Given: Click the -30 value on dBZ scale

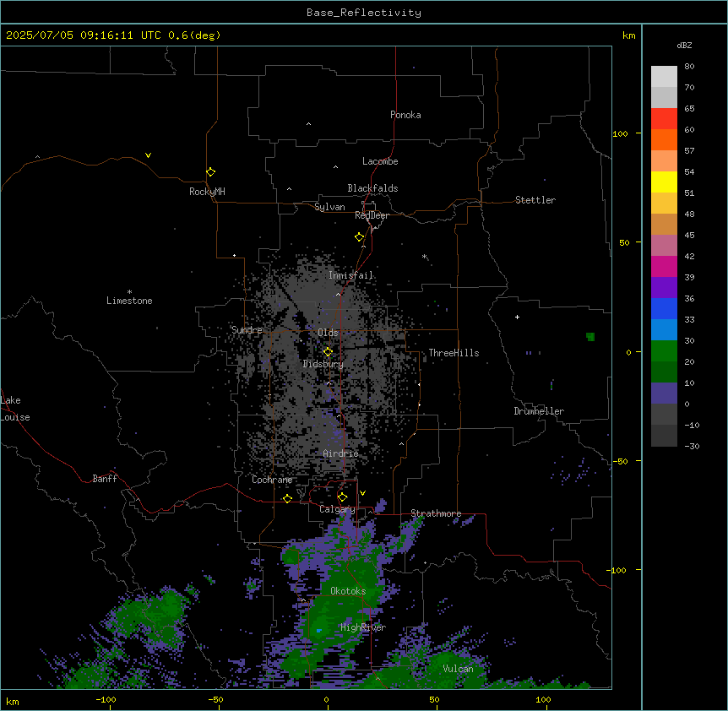Looking at the screenshot, I should click(692, 446).
